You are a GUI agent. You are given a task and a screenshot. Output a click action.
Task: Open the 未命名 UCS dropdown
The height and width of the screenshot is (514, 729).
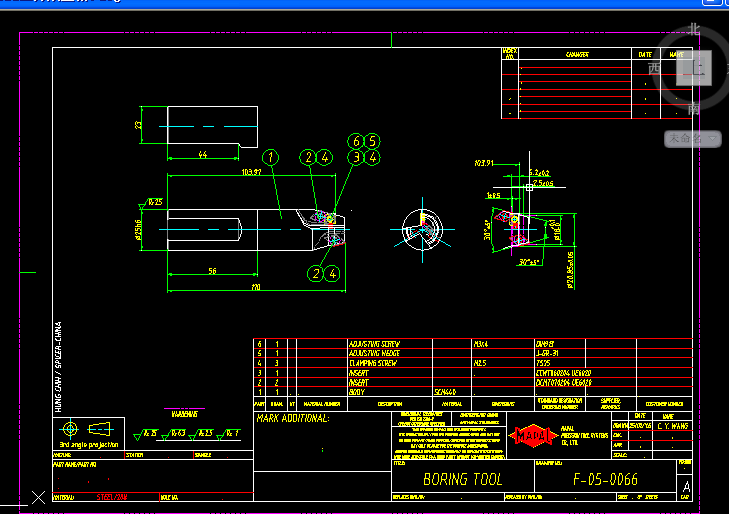pyautogui.click(x=693, y=139)
